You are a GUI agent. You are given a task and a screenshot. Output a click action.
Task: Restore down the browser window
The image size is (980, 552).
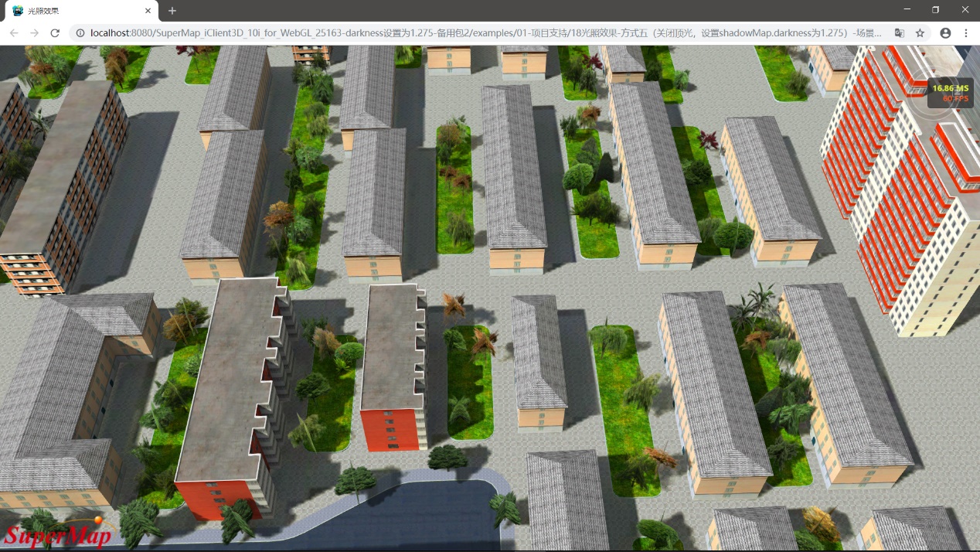[x=935, y=10]
